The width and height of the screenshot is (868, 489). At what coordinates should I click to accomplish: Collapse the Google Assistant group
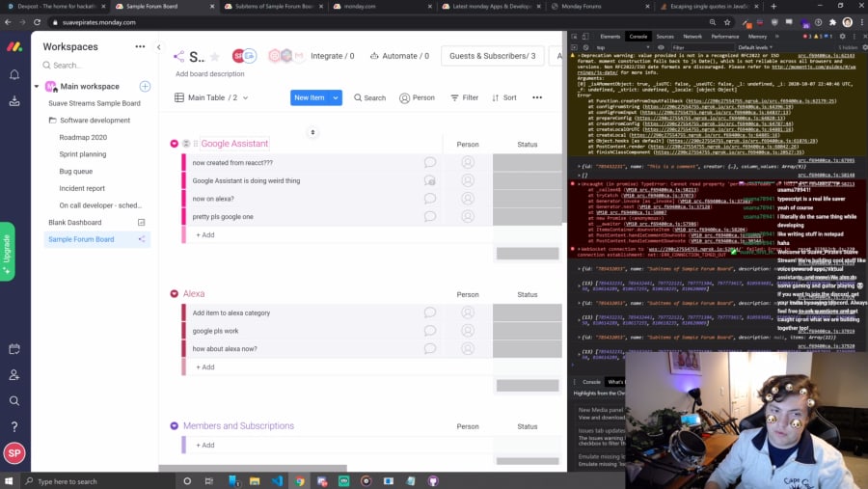coord(175,144)
